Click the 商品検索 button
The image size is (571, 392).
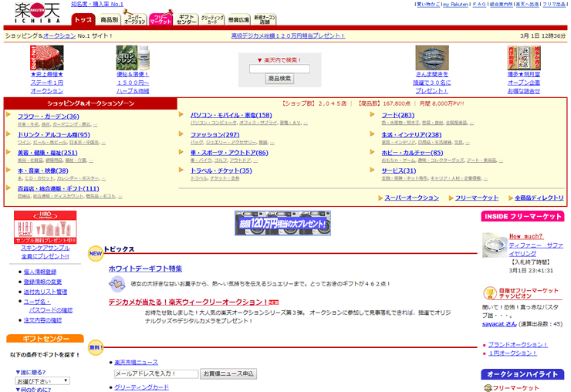coord(279,79)
